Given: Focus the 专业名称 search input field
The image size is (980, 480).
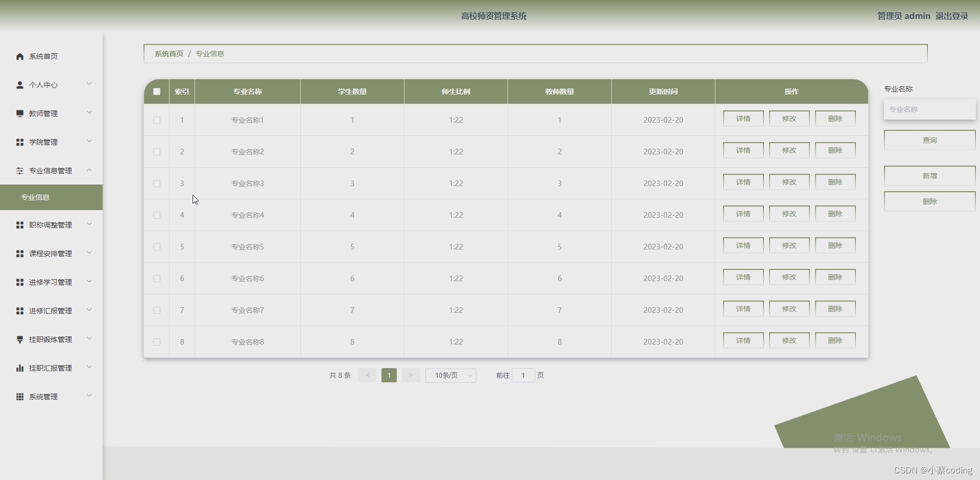Looking at the screenshot, I should point(929,109).
